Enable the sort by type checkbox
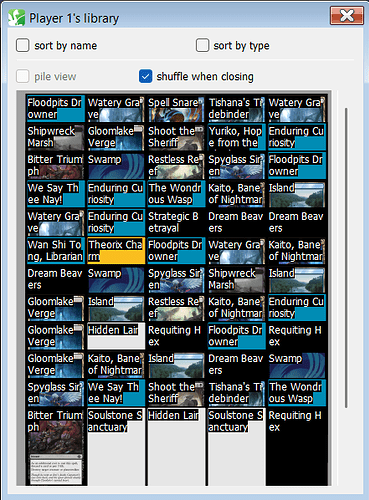This screenshot has width=369, height=500. (202, 45)
